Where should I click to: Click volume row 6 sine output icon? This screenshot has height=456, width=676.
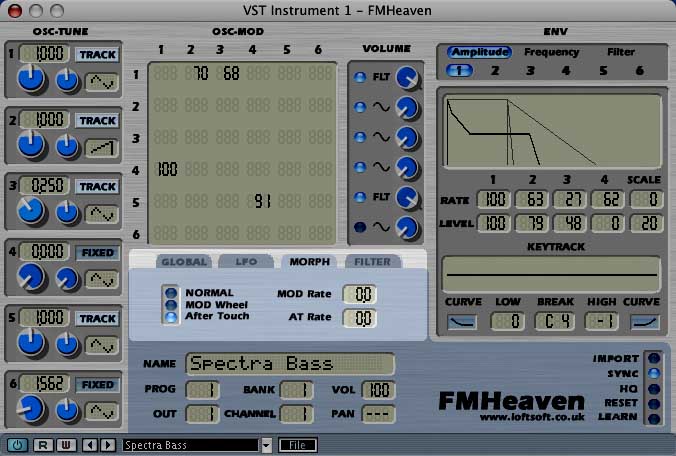coord(381,226)
